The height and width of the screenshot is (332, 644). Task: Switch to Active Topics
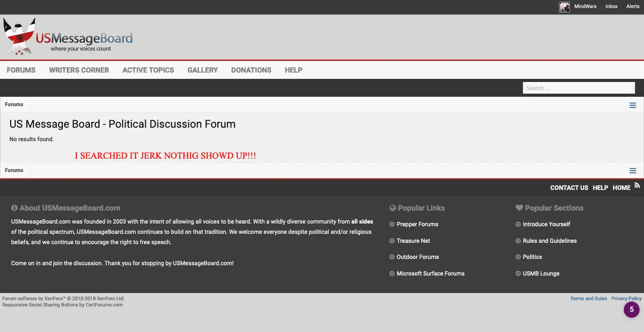coord(148,70)
